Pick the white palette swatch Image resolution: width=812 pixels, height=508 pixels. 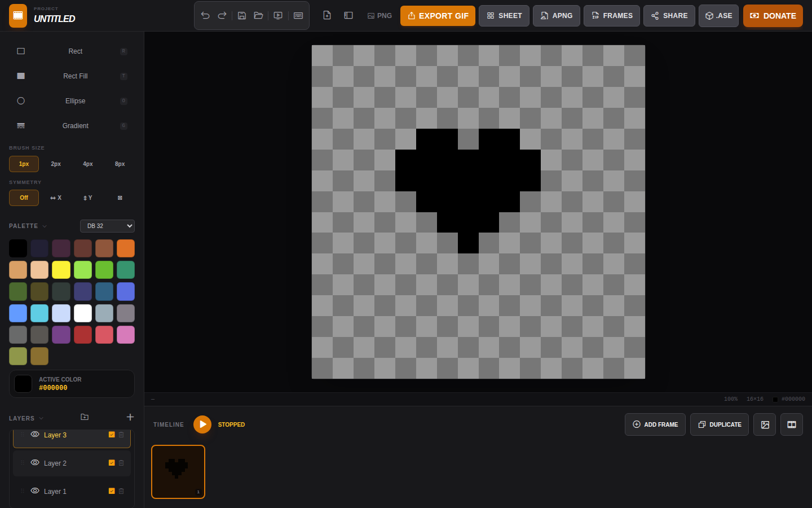click(x=83, y=313)
